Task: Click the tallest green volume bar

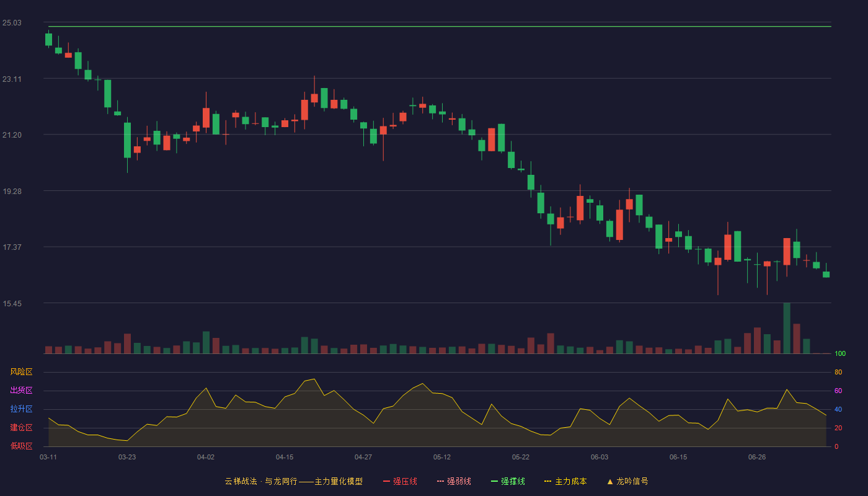Action: (787, 328)
